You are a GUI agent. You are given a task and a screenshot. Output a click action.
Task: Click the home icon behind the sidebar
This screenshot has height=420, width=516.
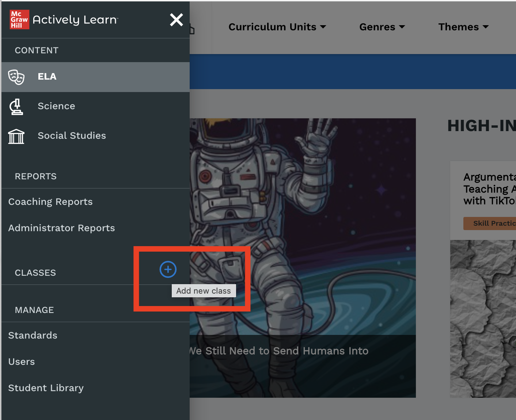[x=191, y=29]
